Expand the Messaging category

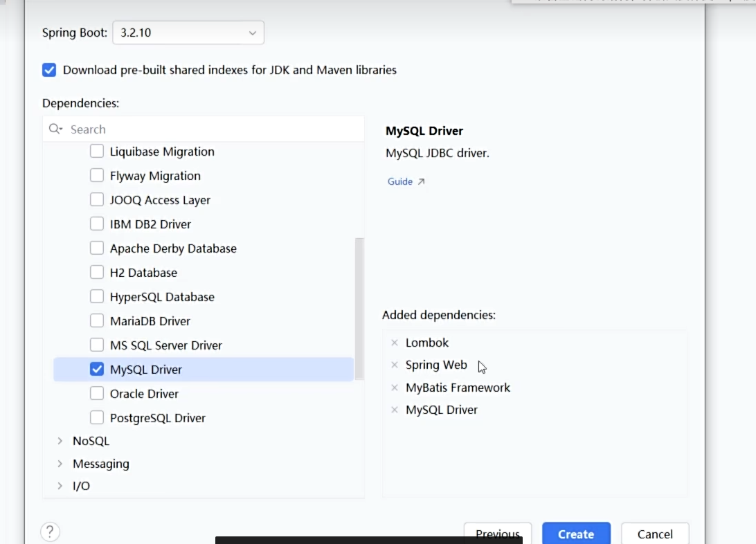pyautogui.click(x=60, y=464)
